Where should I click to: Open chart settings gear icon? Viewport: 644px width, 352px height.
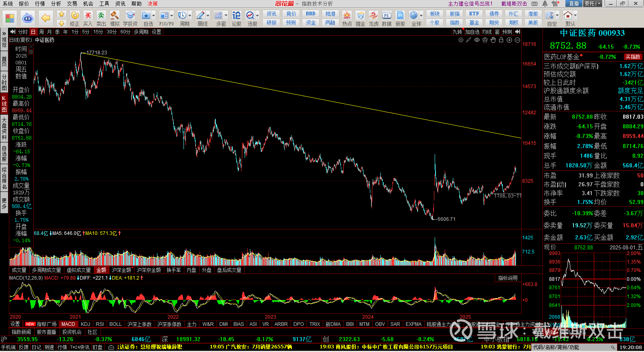[461, 40]
